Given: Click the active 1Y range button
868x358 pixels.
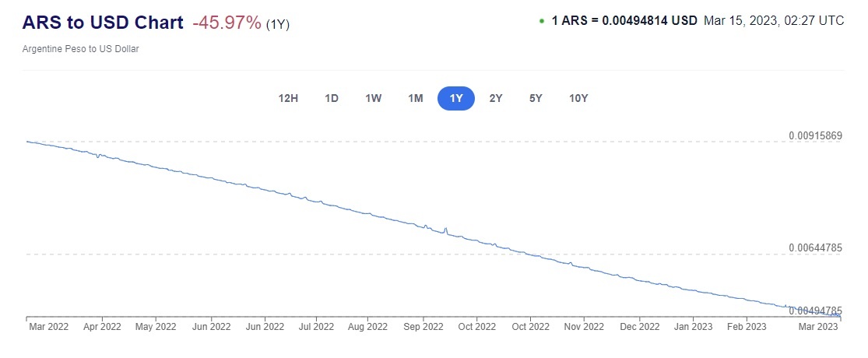Looking at the screenshot, I should [456, 98].
